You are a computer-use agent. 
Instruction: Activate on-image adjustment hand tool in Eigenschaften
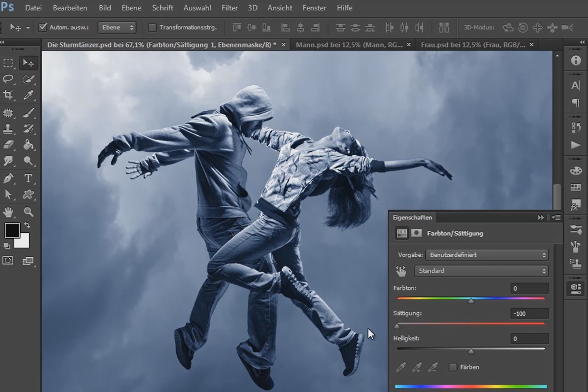(401, 270)
